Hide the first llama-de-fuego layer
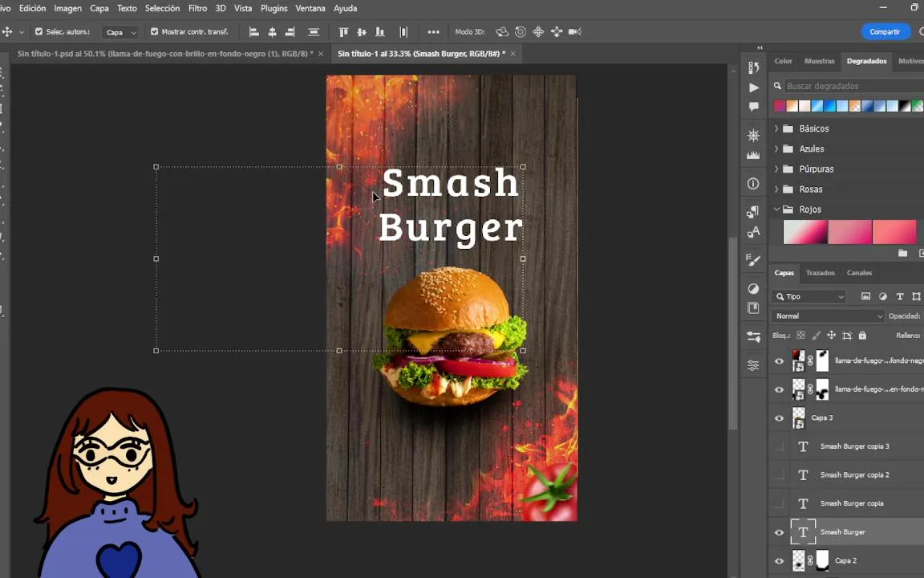This screenshot has height=578, width=924. coord(779,361)
